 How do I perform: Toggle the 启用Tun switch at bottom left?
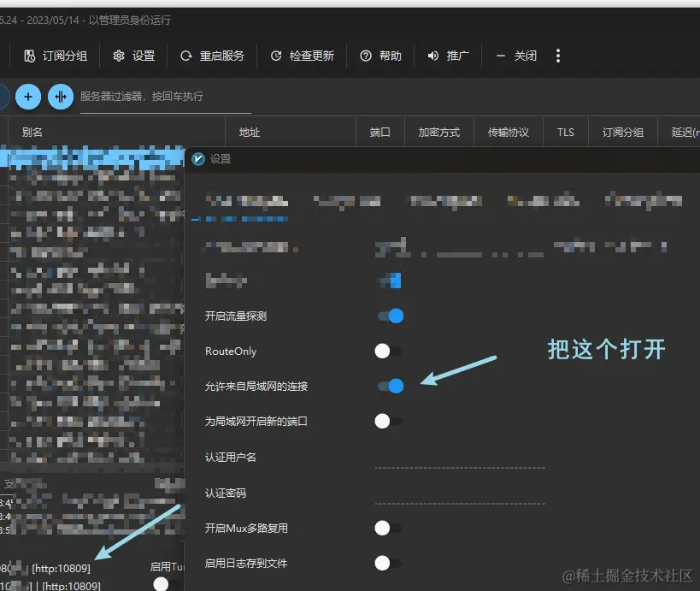point(166,584)
